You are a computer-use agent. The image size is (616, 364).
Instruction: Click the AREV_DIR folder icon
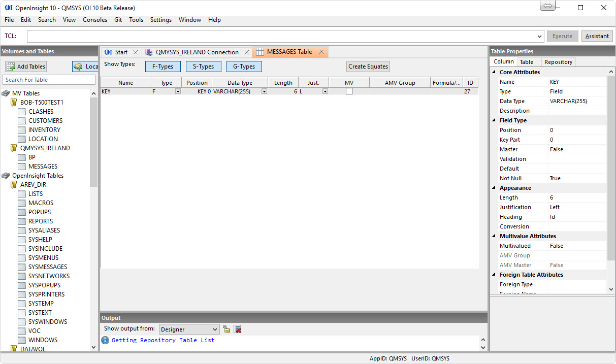tap(14, 185)
